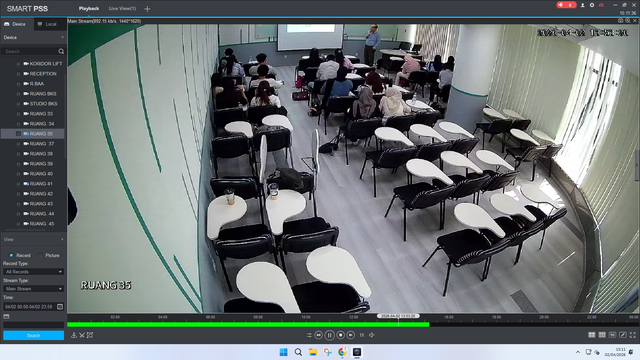The height and width of the screenshot is (360, 640).
Task: Select RUANG 40 camera in list
Action: click(x=41, y=174)
